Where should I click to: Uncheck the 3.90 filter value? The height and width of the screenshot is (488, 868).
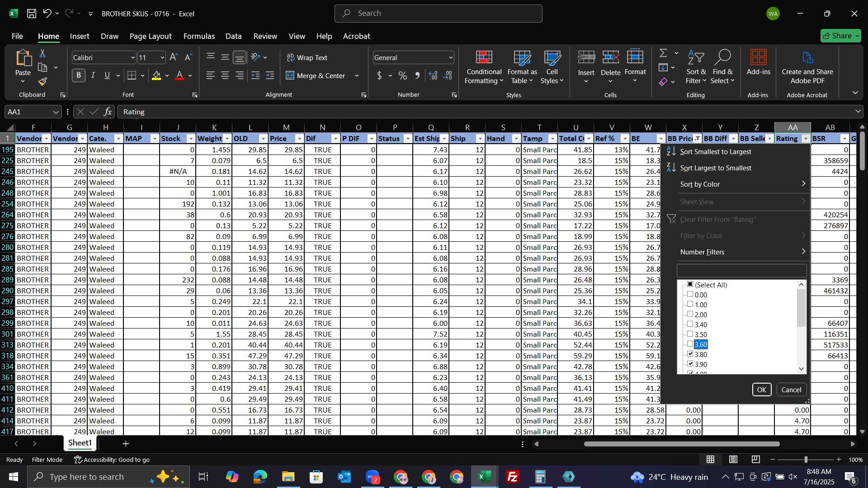pos(690,364)
